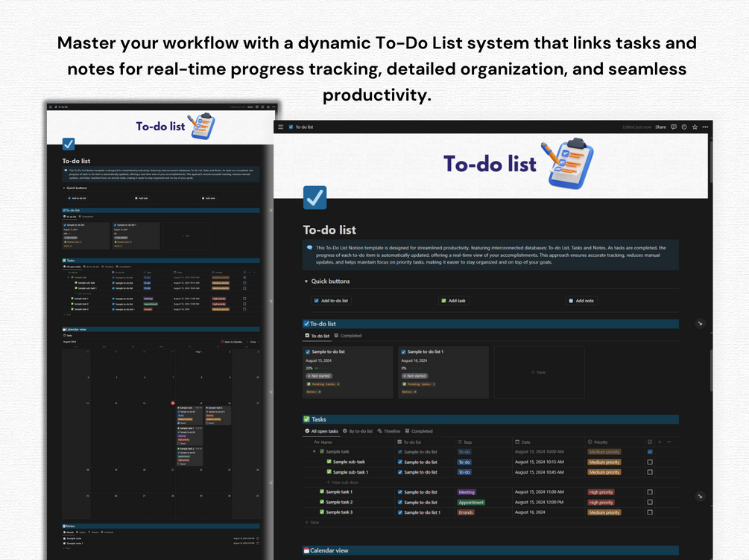
Task: Check the box on Sample sub-task 1 row
Action: pyautogui.click(x=650, y=472)
